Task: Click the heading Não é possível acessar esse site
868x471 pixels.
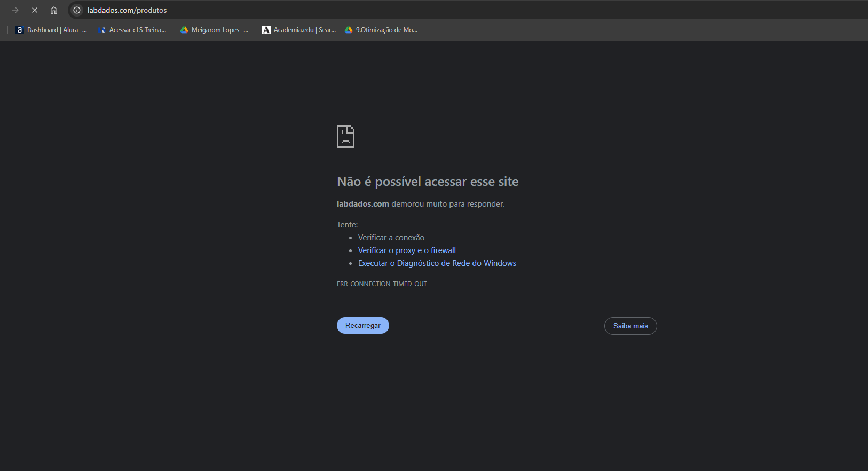Action: point(428,182)
